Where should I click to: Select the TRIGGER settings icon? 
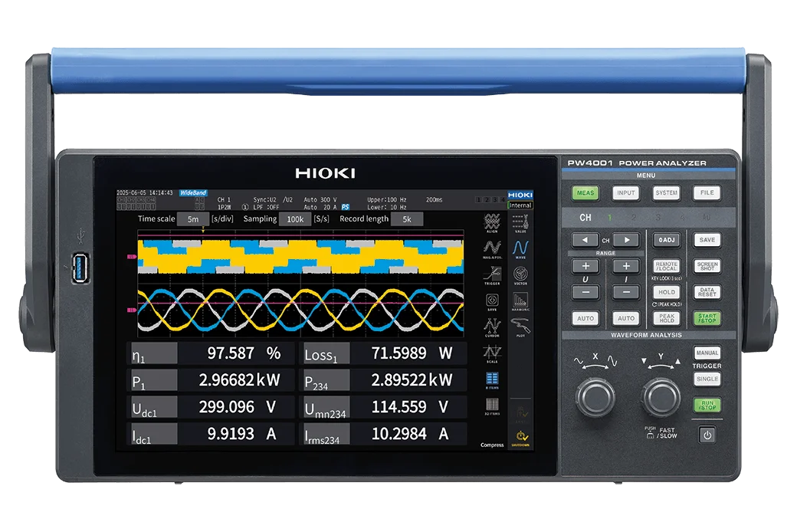point(492,275)
